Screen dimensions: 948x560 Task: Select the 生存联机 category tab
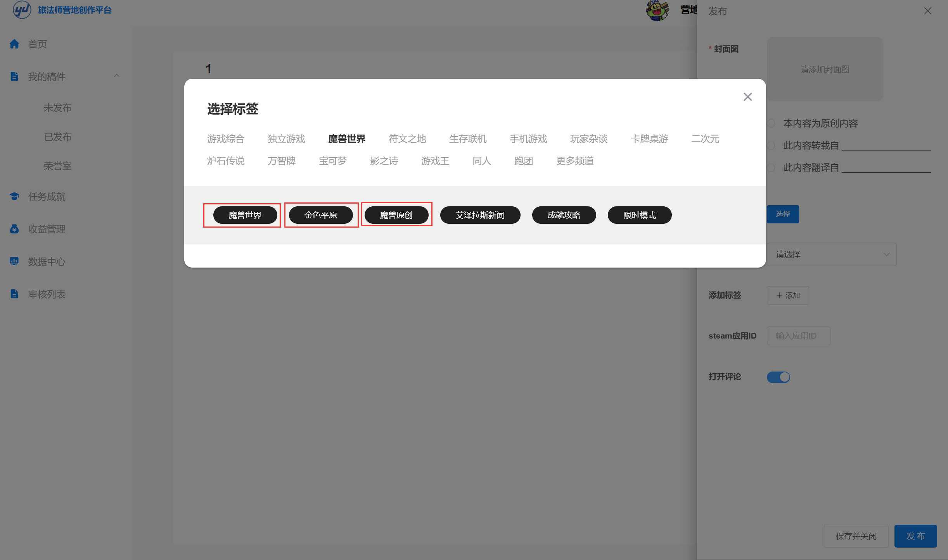tap(468, 138)
